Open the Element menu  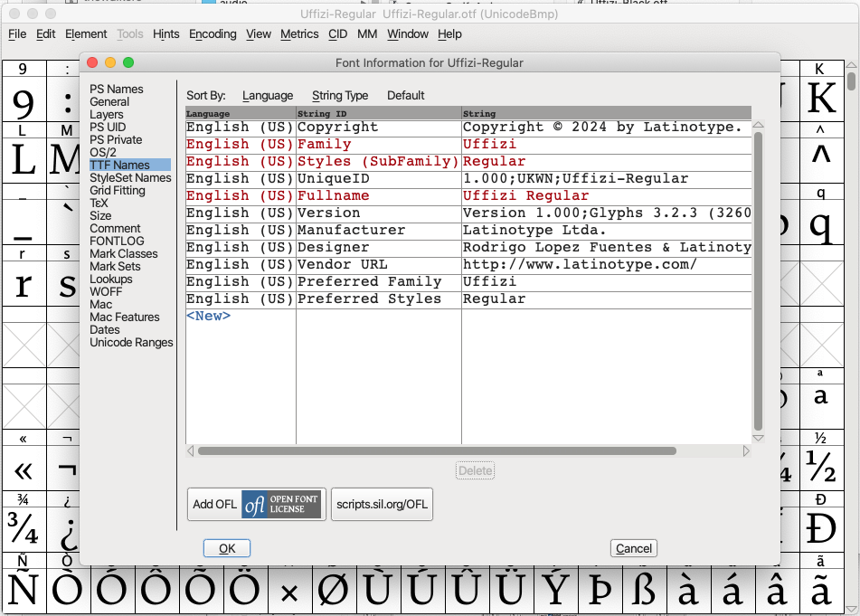pyautogui.click(x=86, y=34)
